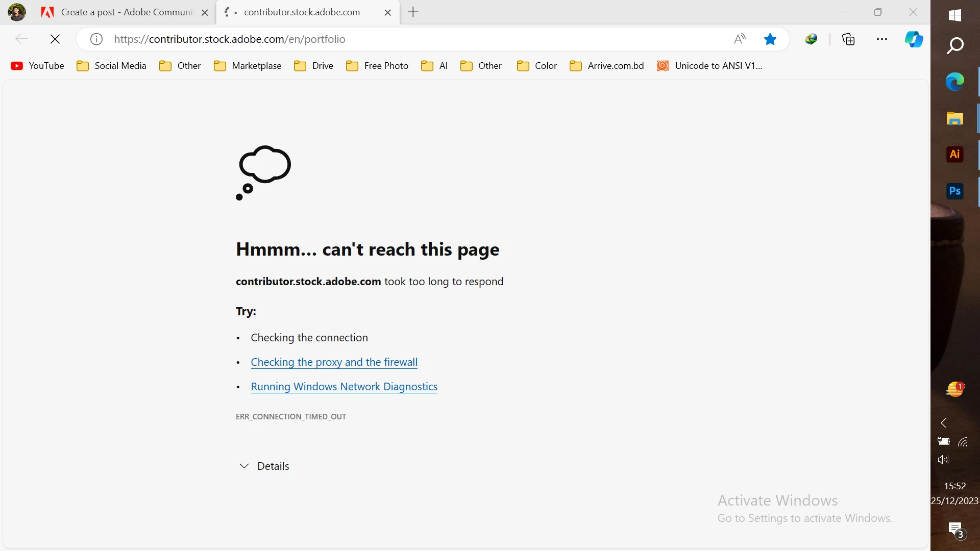Open the YouTube bookmark
The image size is (980, 551).
[x=38, y=66]
